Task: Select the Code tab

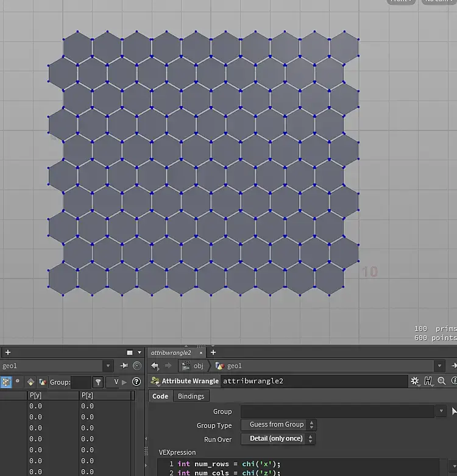Action: (x=160, y=396)
